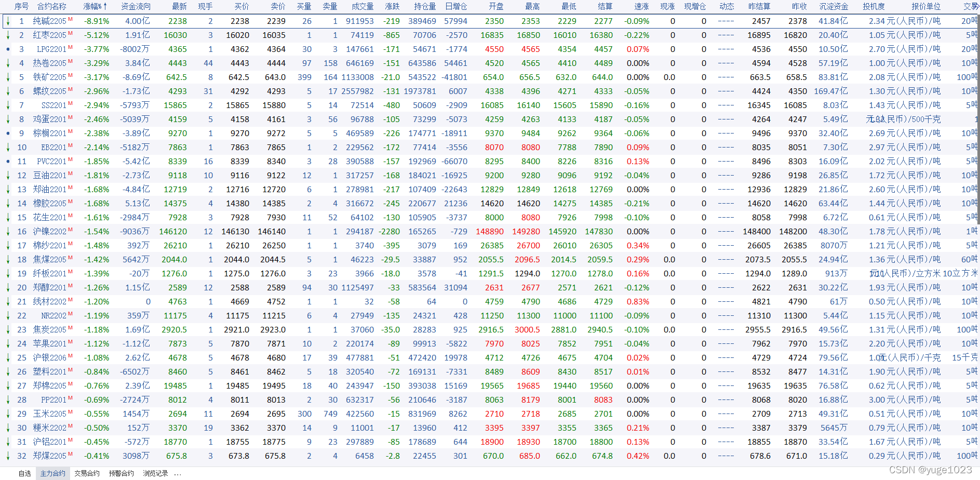Click the down-arrow icon of 螺纹2205 row

tap(8, 91)
